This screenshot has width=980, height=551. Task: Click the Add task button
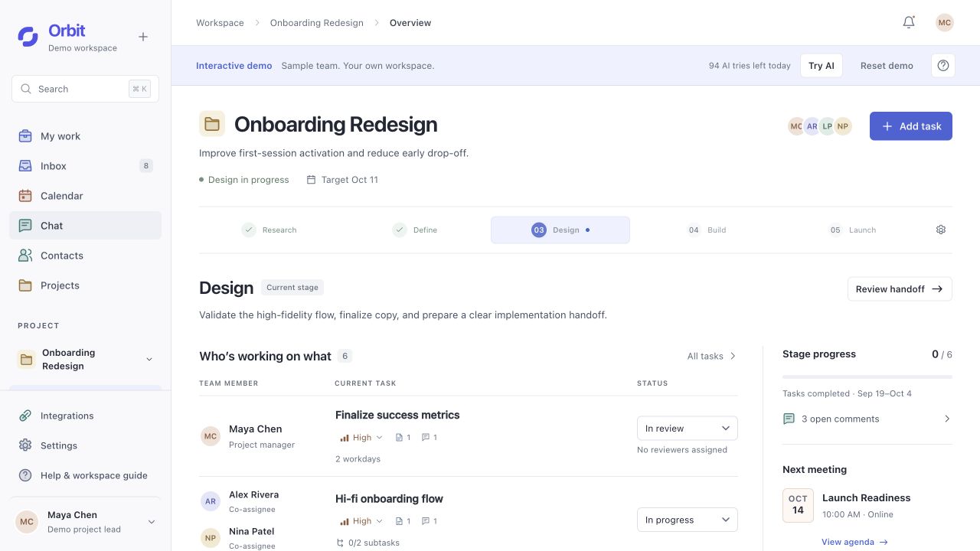[911, 126]
